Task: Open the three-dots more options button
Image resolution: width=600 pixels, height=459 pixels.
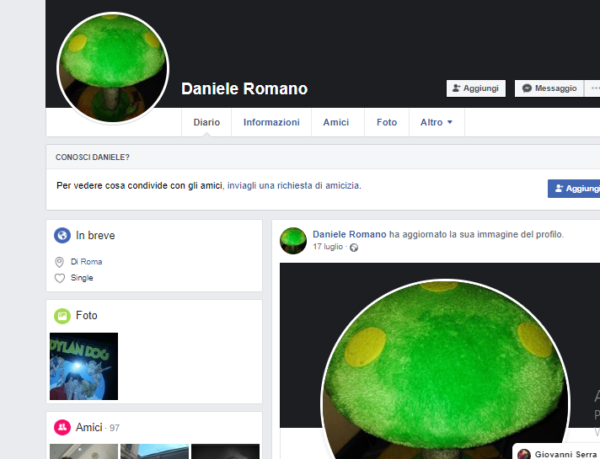Action: [x=595, y=88]
